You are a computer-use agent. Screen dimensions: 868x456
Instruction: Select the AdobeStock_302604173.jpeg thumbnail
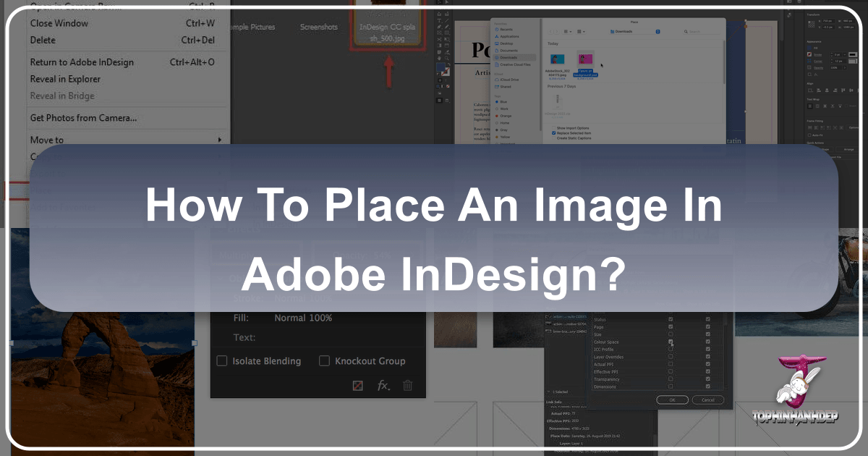point(557,59)
